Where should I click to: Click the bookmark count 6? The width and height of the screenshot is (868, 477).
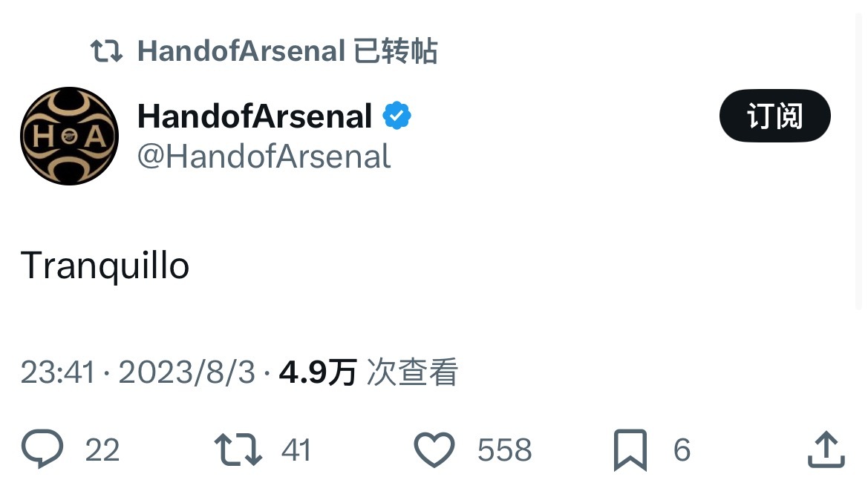(x=682, y=450)
